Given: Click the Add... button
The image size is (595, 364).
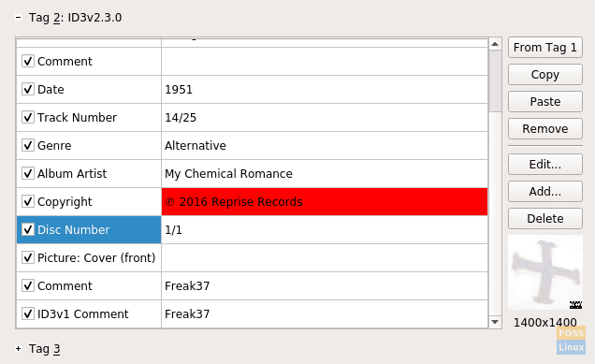Looking at the screenshot, I should pos(544,191).
